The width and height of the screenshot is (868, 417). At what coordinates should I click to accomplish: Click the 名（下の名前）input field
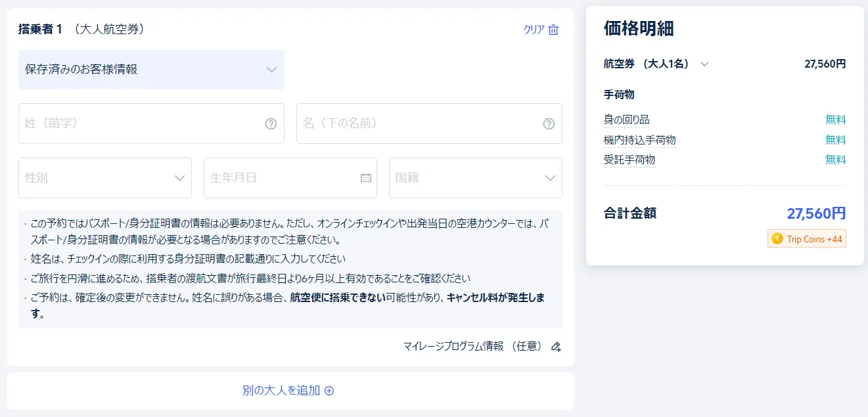coord(429,123)
